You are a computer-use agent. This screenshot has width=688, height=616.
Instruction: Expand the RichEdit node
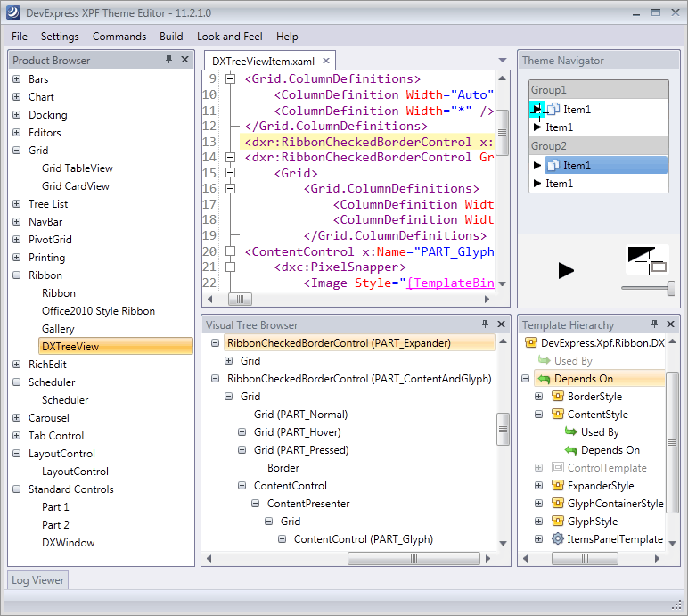point(17,365)
